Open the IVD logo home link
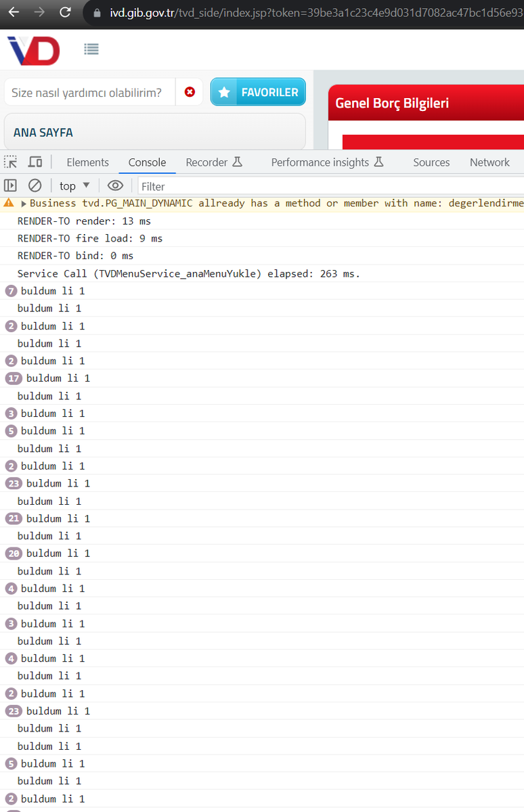The height and width of the screenshot is (812, 524). (x=34, y=50)
